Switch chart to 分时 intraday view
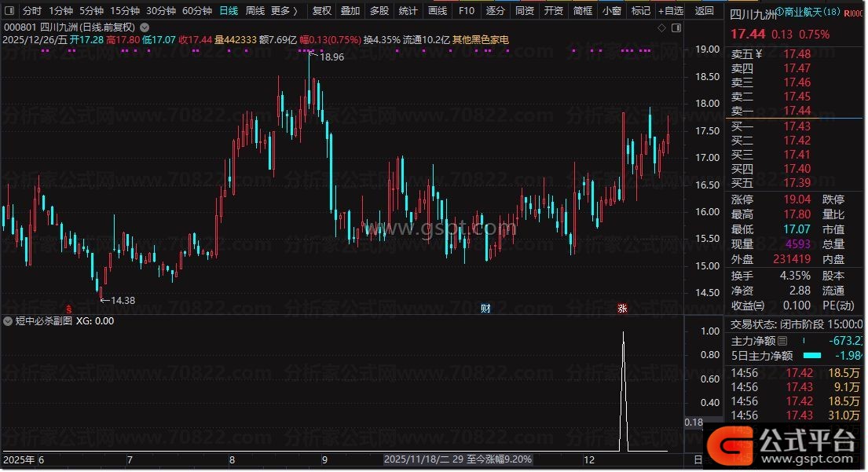Image resolution: width=868 pixels, height=472 pixels. pyautogui.click(x=31, y=11)
